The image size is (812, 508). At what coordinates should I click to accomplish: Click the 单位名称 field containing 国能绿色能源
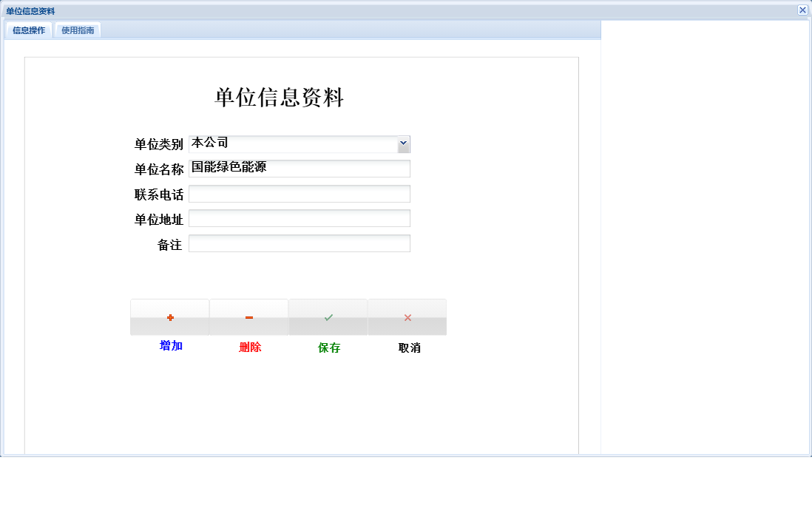pyautogui.click(x=299, y=169)
